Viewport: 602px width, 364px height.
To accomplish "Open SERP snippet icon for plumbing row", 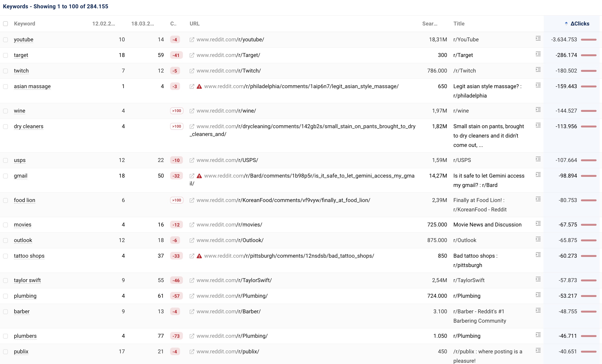I will 538,295.
